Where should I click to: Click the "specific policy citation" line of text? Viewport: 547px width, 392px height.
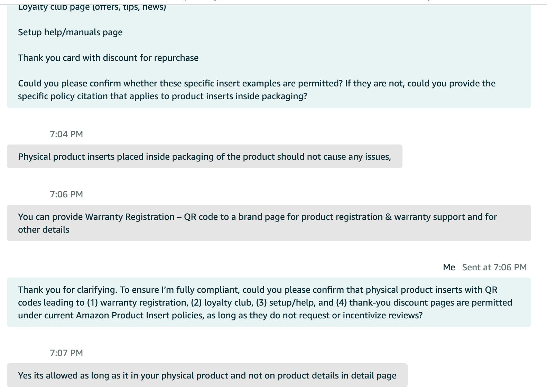coord(163,96)
